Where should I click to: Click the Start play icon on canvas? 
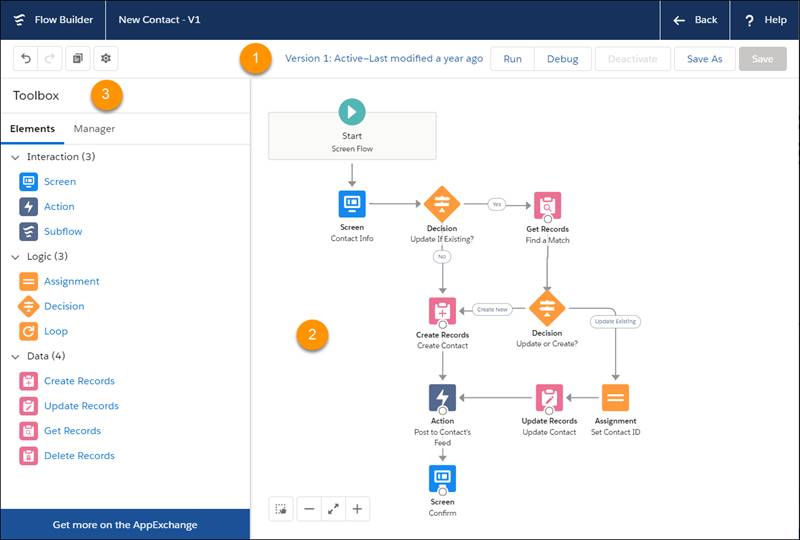[352, 112]
